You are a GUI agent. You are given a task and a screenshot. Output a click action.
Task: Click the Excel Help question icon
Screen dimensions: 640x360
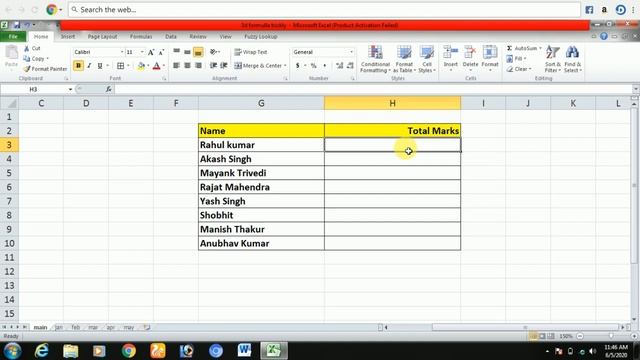tap(604, 37)
